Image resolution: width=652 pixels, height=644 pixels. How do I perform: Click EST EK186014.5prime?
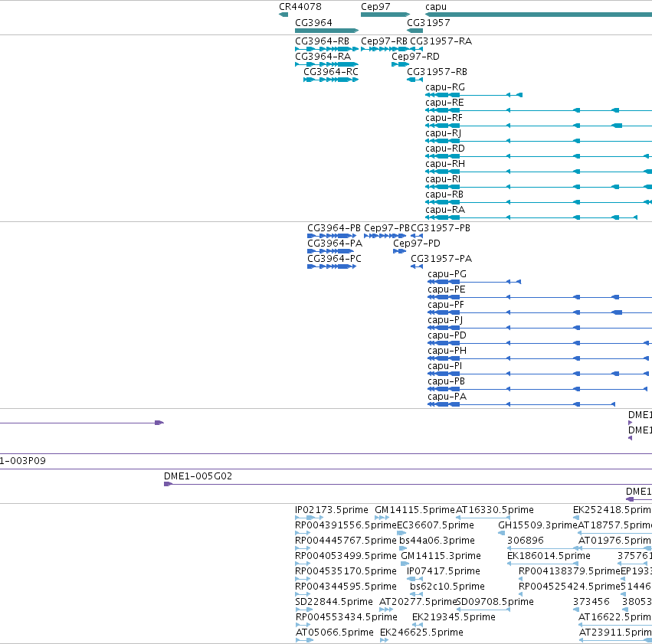coord(549,557)
